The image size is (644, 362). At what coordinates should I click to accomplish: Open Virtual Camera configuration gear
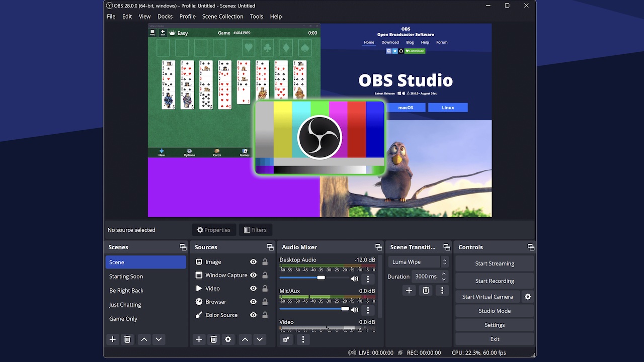pyautogui.click(x=527, y=297)
